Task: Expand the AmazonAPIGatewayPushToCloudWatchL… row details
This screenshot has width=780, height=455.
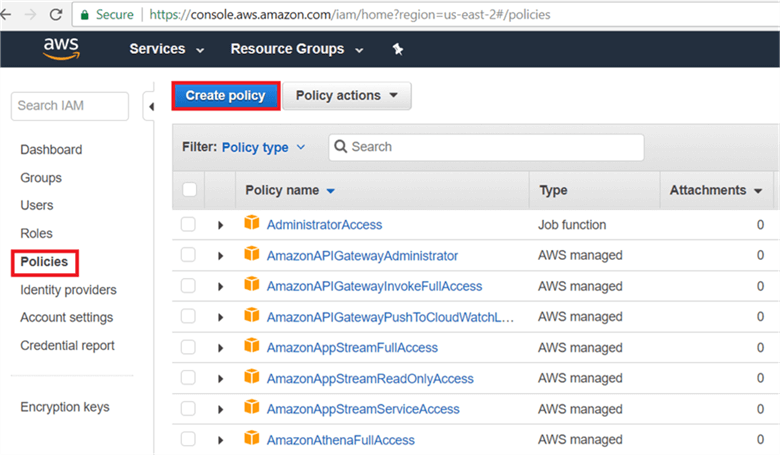Action: pyautogui.click(x=220, y=317)
